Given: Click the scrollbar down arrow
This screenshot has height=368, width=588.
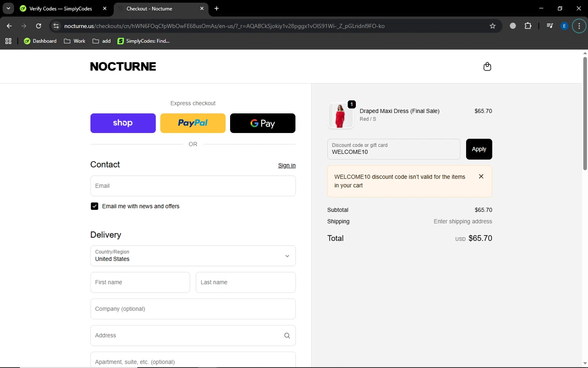Looking at the screenshot, I should click(x=585, y=364).
